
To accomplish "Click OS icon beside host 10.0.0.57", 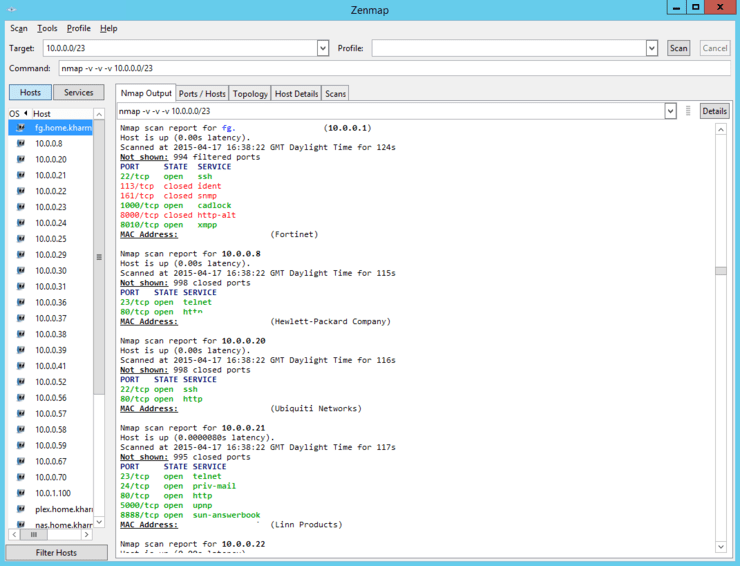I will (x=21, y=414).
